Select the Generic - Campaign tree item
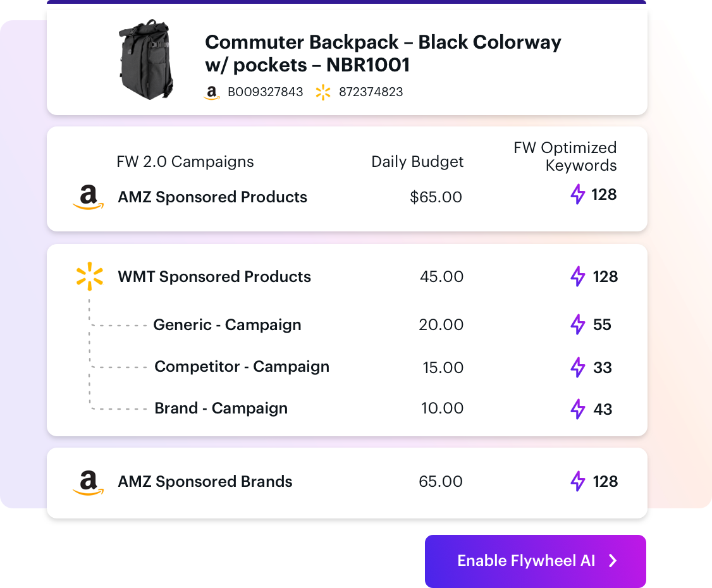The height and width of the screenshot is (588, 712). tap(227, 324)
